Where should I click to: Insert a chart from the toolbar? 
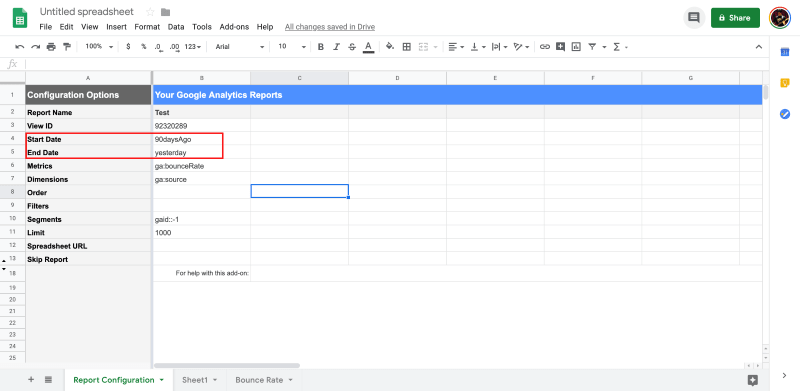(x=576, y=47)
